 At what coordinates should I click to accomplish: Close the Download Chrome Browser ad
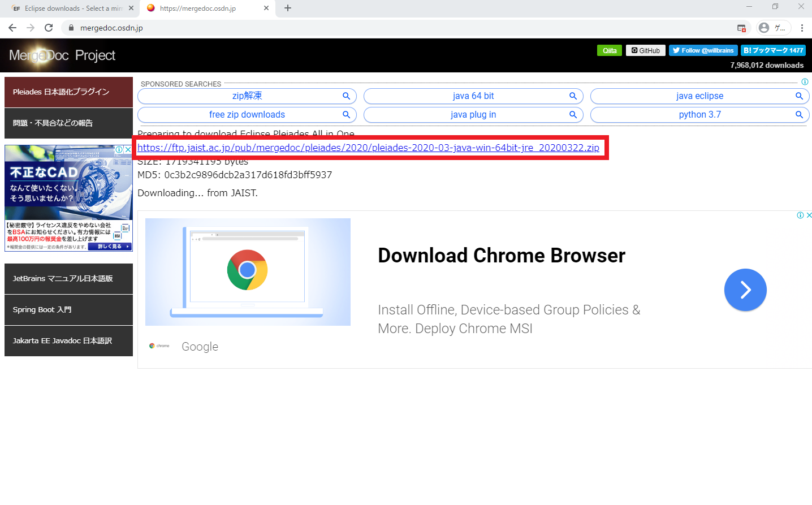click(x=809, y=215)
